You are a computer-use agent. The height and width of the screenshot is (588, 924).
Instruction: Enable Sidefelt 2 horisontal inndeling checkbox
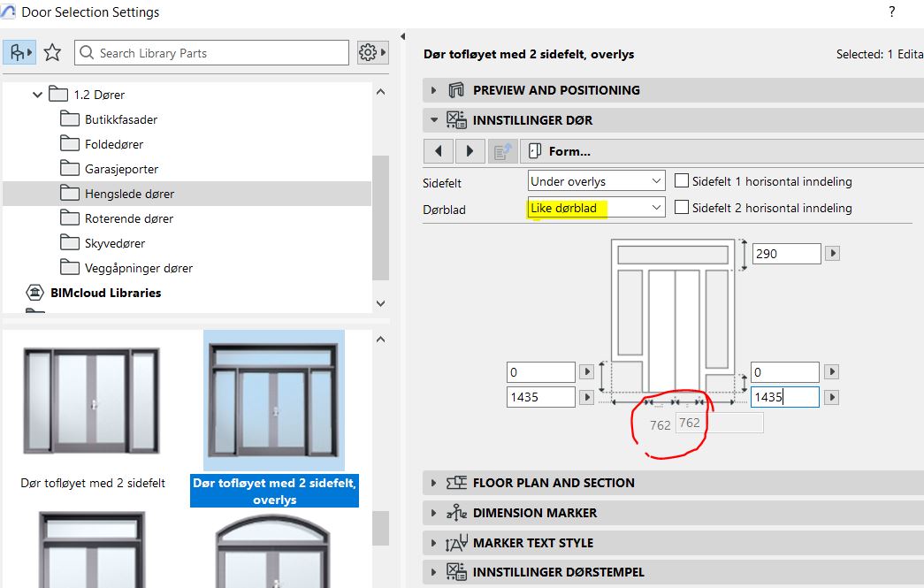pyautogui.click(x=682, y=208)
